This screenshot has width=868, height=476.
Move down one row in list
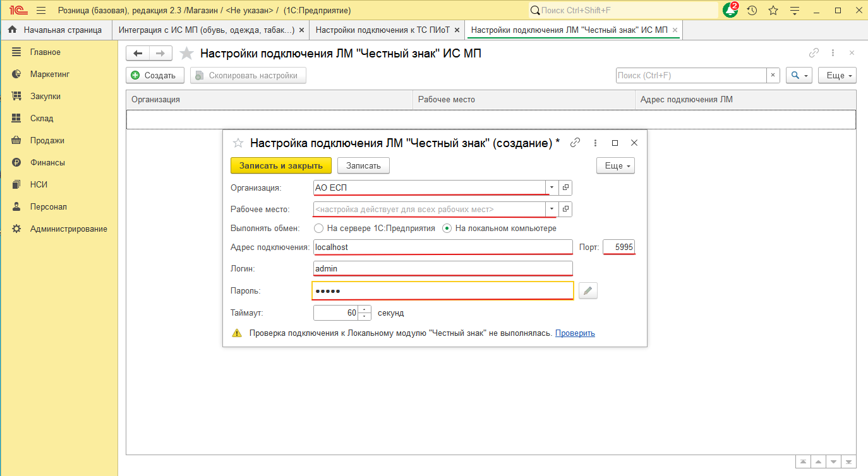coord(834,461)
